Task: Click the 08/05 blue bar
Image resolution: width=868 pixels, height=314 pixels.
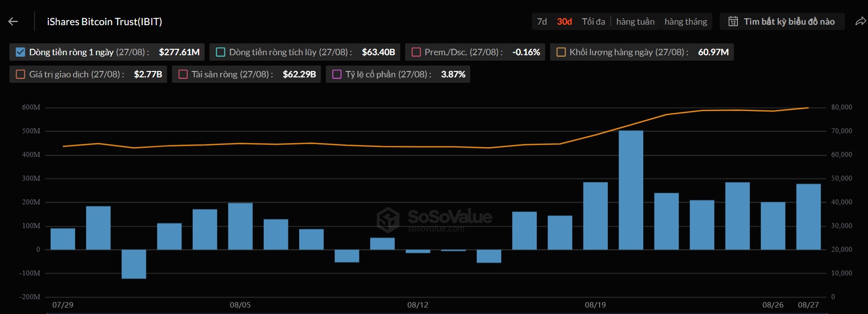Action: point(241,226)
